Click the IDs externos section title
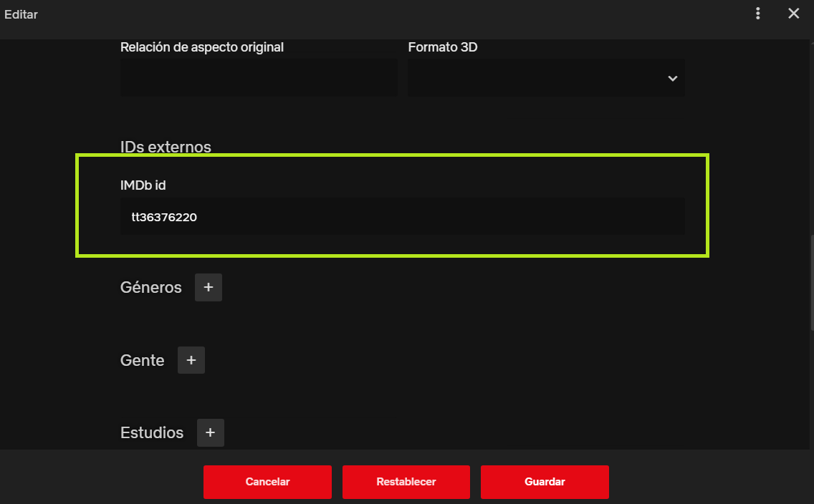 pyautogui.click(x=166, y=147)
